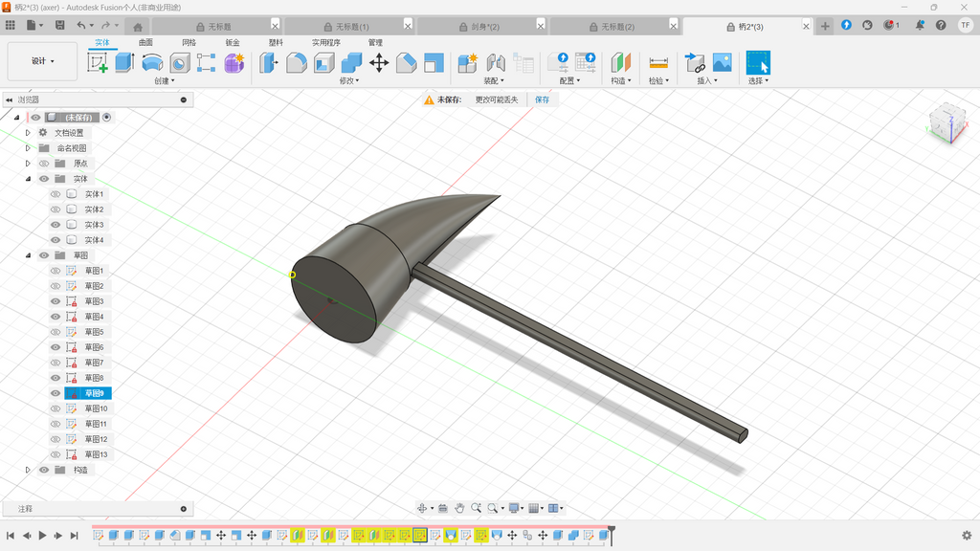This screenshot has height=551, width=980.
Task: Select the Fillet tool in Modify group
Action: tap(297, 63)
